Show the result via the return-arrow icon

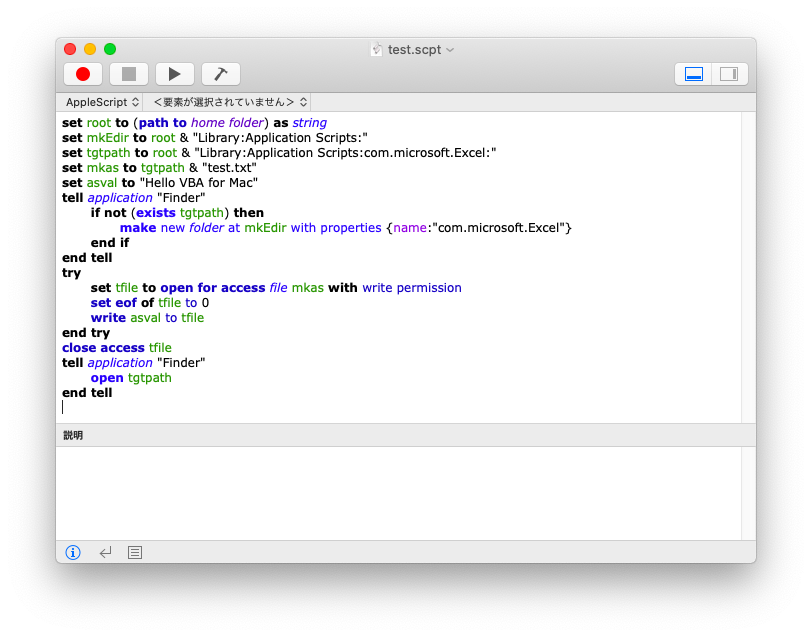pyautogui.click(x=105, y=552)
